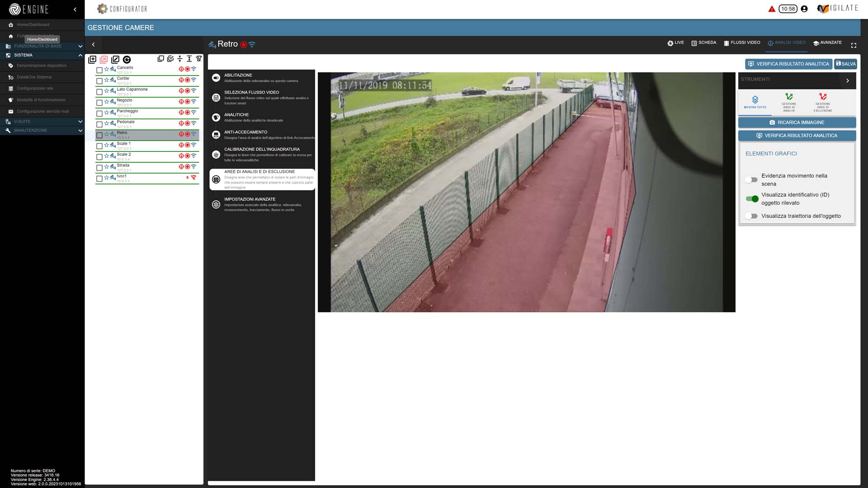Click the Ricarica Immagine button
Image resolution: width=868 pixels, height=488 pixels.
[x=797, y=122]
